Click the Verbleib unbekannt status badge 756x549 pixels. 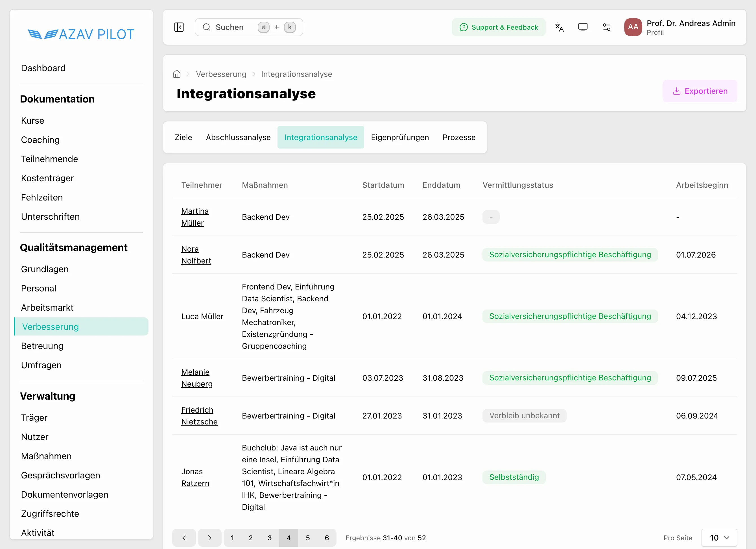[524, 416]
